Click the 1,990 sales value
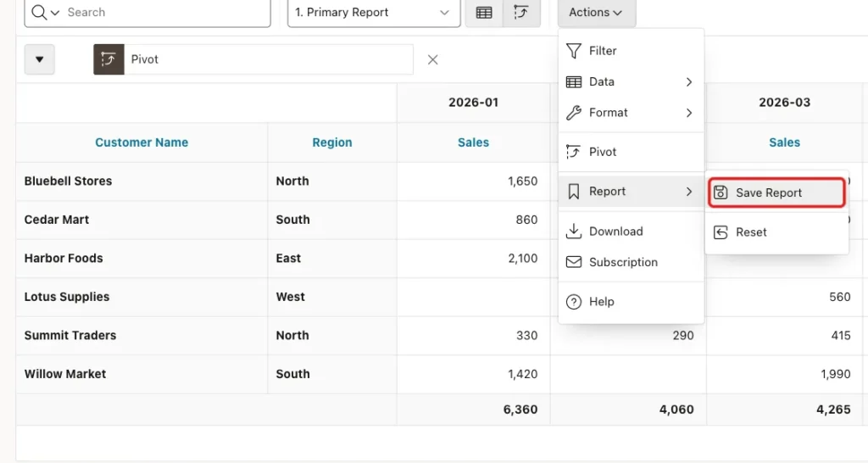The image size is (868, 463). click(x=835, y=375)
